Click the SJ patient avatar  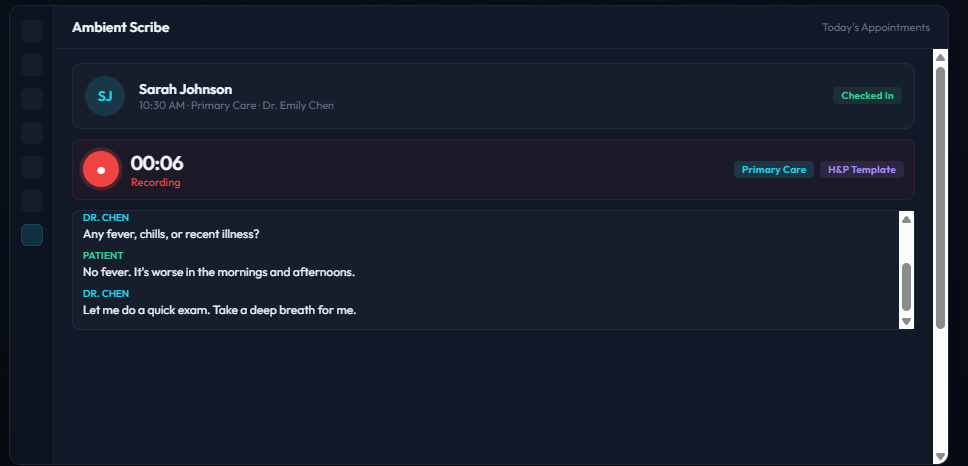[105, 96]
